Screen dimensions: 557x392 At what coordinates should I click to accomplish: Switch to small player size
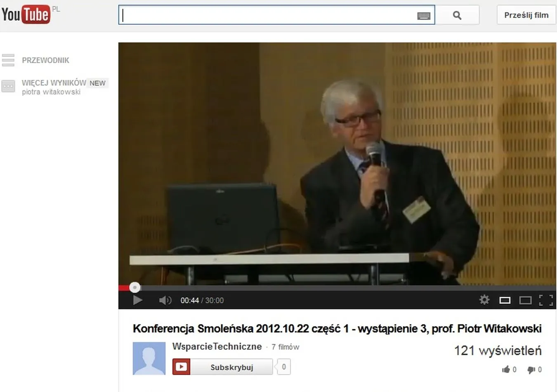click(505, 300)
